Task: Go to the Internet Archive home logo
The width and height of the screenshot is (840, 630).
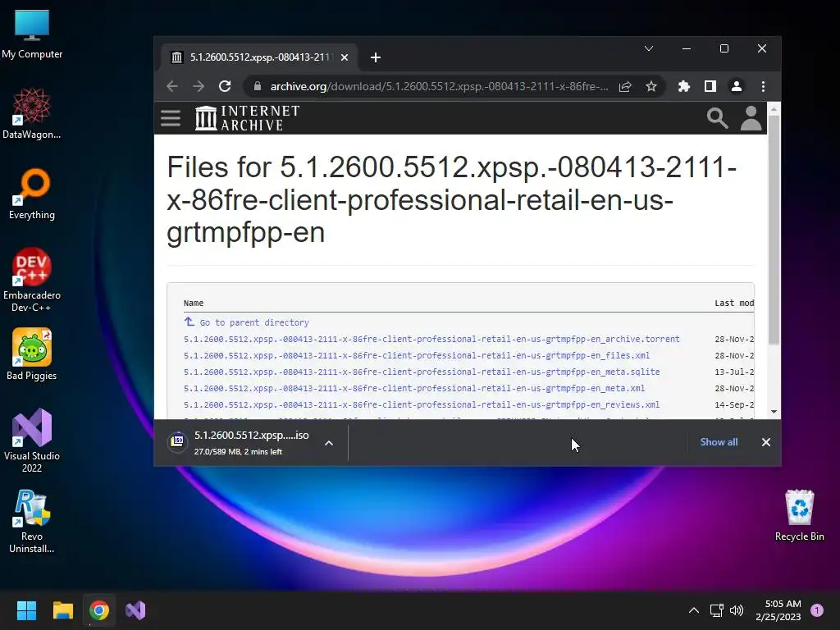Action: click(248, 118)
